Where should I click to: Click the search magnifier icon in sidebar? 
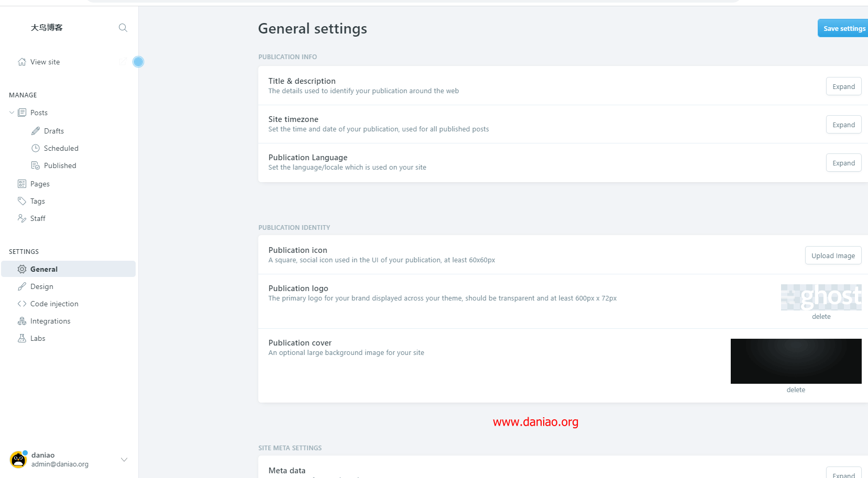123,28
